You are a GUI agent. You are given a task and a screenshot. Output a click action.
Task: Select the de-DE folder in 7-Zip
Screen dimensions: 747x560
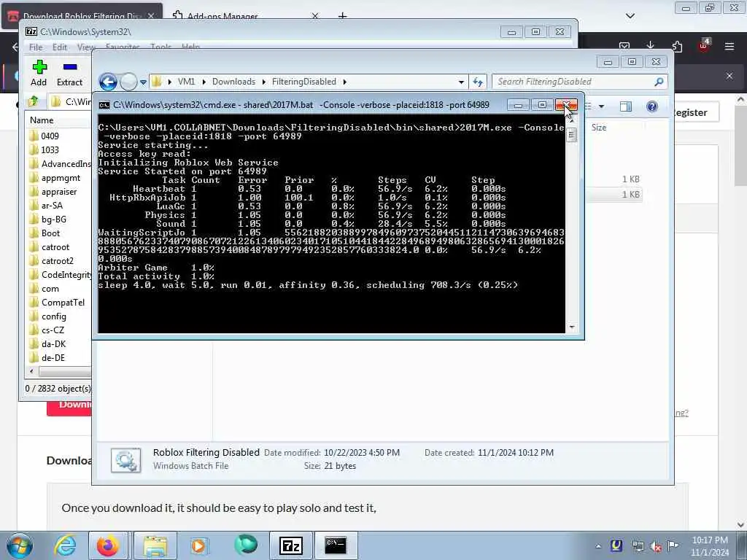[53, 358]
